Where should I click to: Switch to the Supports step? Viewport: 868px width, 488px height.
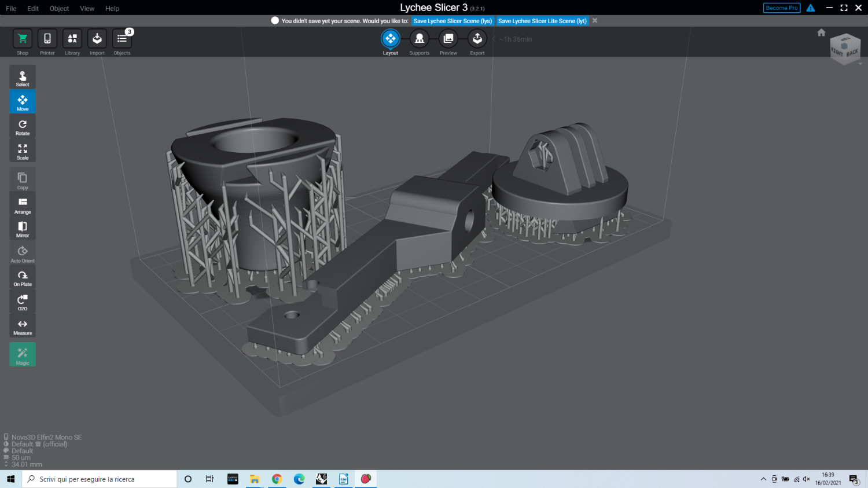click(x=420, y=39)
